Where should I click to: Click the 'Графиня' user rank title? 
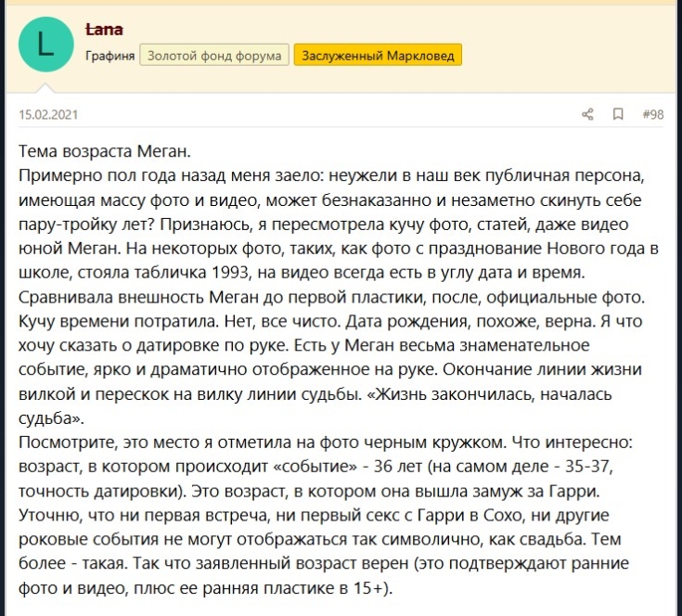(x=109, y=56)
